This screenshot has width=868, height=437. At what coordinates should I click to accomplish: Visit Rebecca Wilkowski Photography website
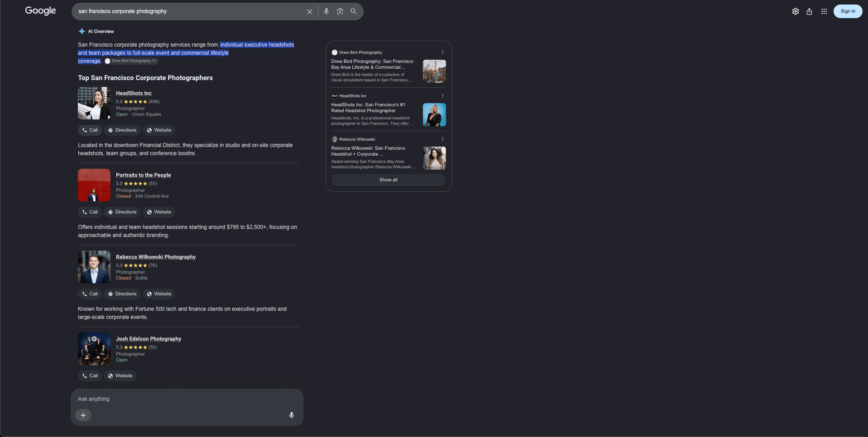(x=159, y=294)
